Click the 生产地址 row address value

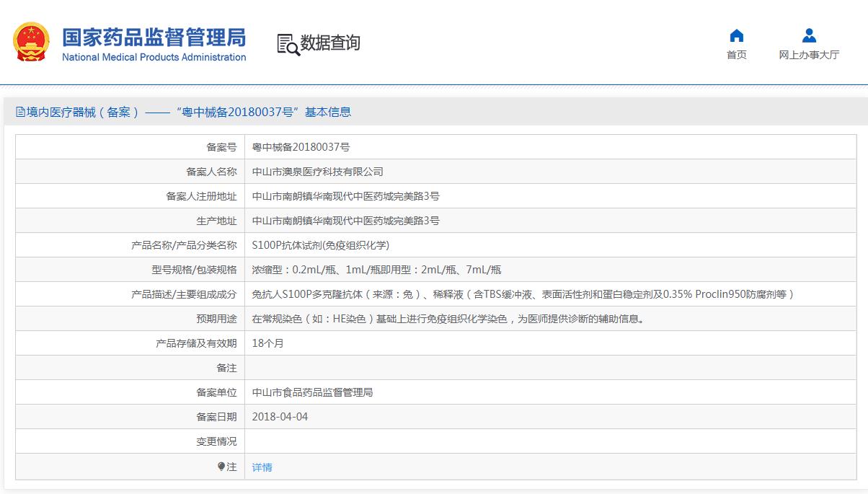coord(345,221)
